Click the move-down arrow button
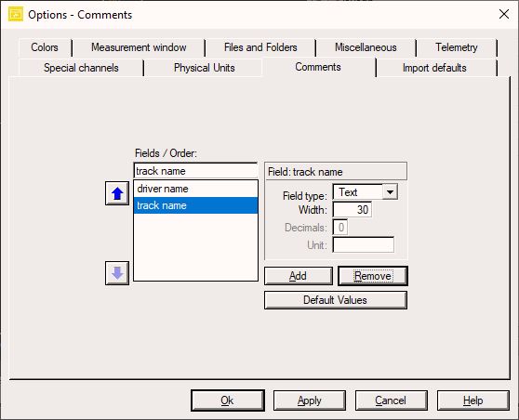Screen dimensions: 519x420 coord(117,273)
